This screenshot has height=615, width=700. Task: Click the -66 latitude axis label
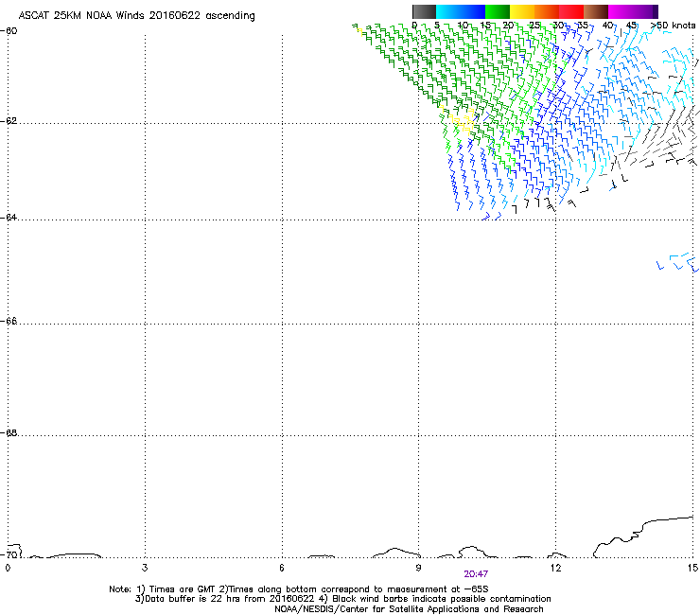coord(9,322)
